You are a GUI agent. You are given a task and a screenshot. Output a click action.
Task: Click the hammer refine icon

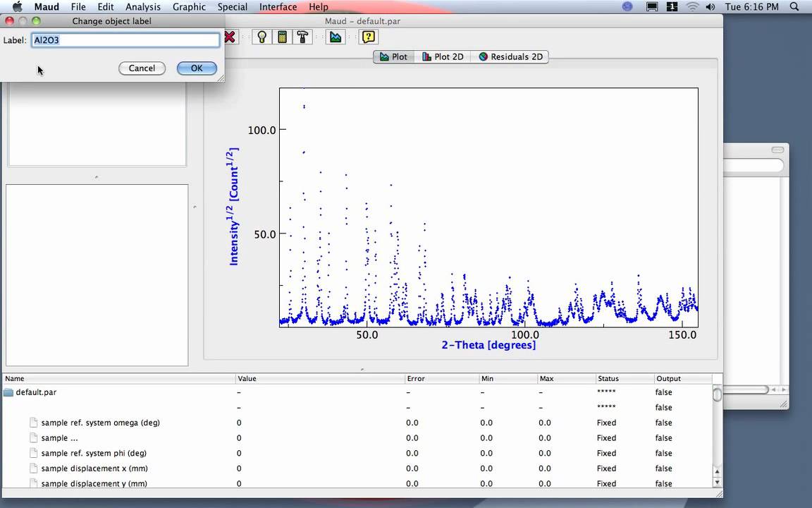pyautogui.click(x=302, y=37)
